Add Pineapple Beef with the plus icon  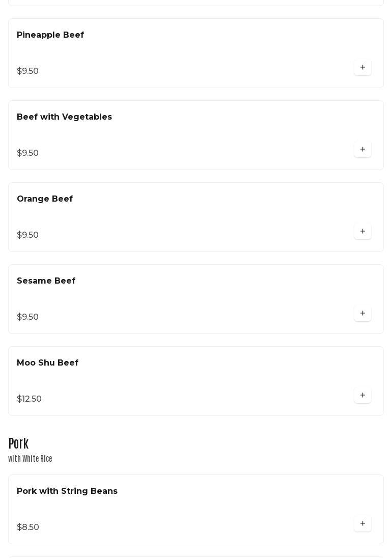point(362,68)
